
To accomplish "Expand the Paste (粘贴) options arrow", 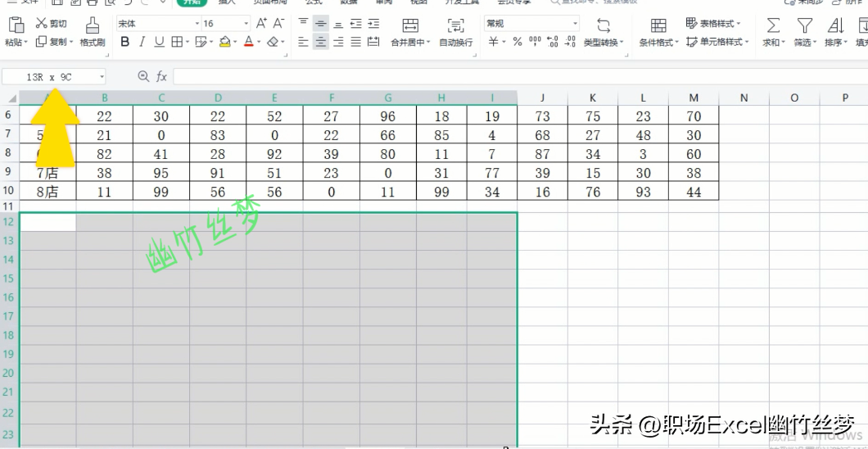I will click(x=26, y=42).
